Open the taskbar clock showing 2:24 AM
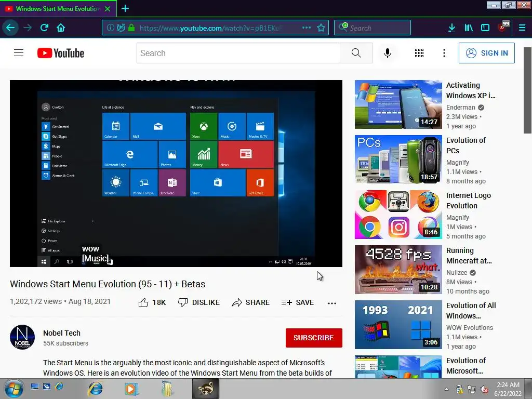The height and width of the screenshot is (399, 532). [508, 389]
